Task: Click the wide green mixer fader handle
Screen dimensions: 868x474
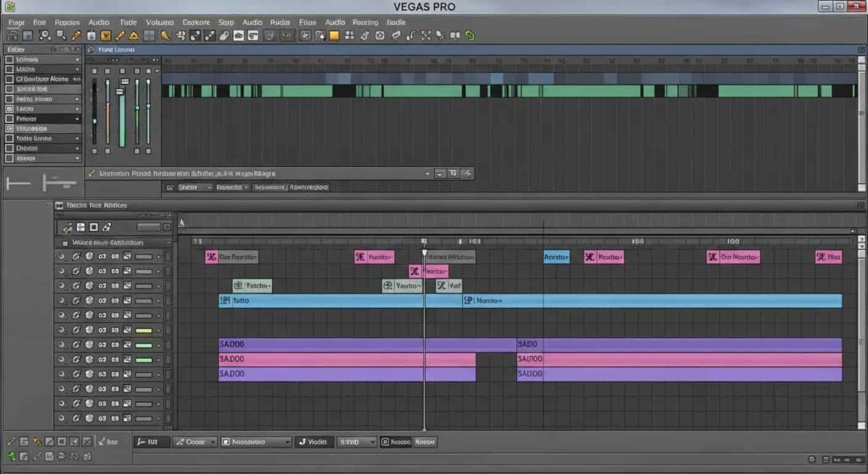Action: click(120, 92)
